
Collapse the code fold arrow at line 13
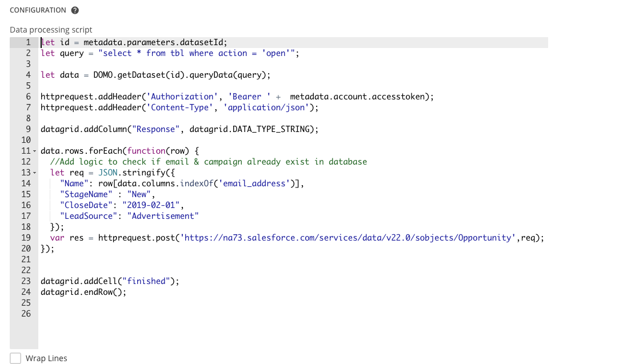[35, 173]
